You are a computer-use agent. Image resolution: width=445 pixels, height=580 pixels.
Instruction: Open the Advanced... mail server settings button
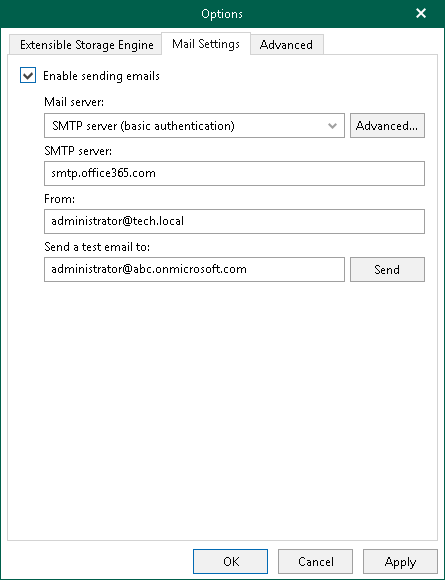point(387,126)
